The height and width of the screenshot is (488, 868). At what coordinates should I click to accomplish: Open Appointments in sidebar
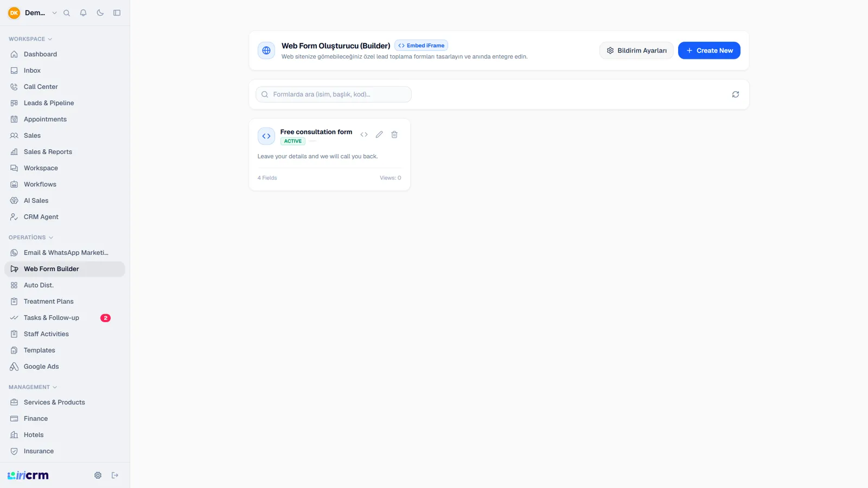pyautogui.click(x=65, y=119)
